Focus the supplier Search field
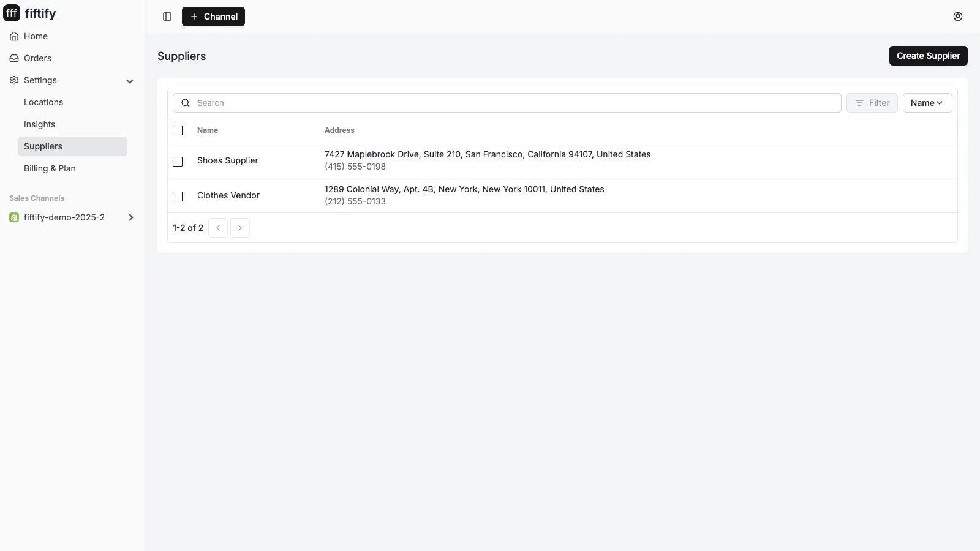Screen dimensions: 980x551 (x=507, y=103)
